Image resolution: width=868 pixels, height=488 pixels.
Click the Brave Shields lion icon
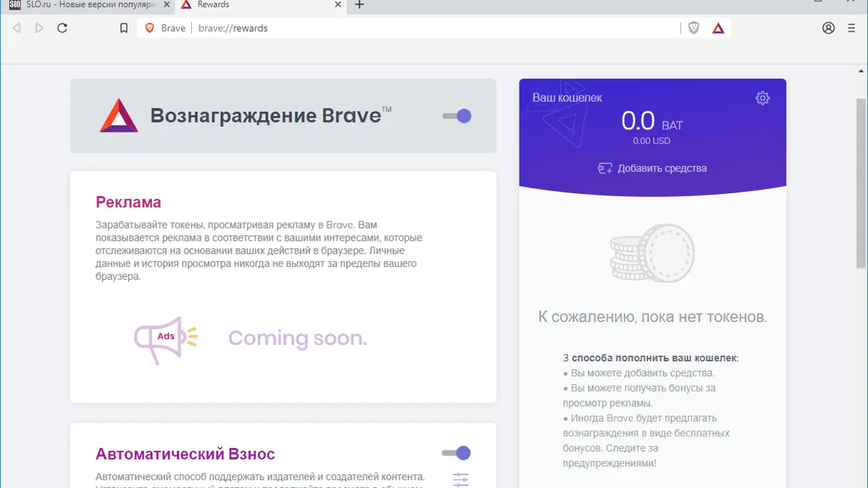point(694,28)
